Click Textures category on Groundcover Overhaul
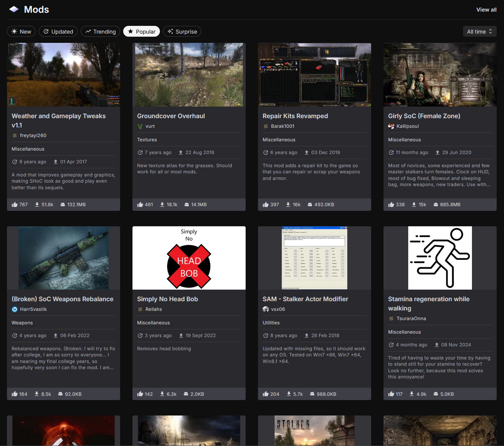The image size is (504, 446). pos(147,140)
